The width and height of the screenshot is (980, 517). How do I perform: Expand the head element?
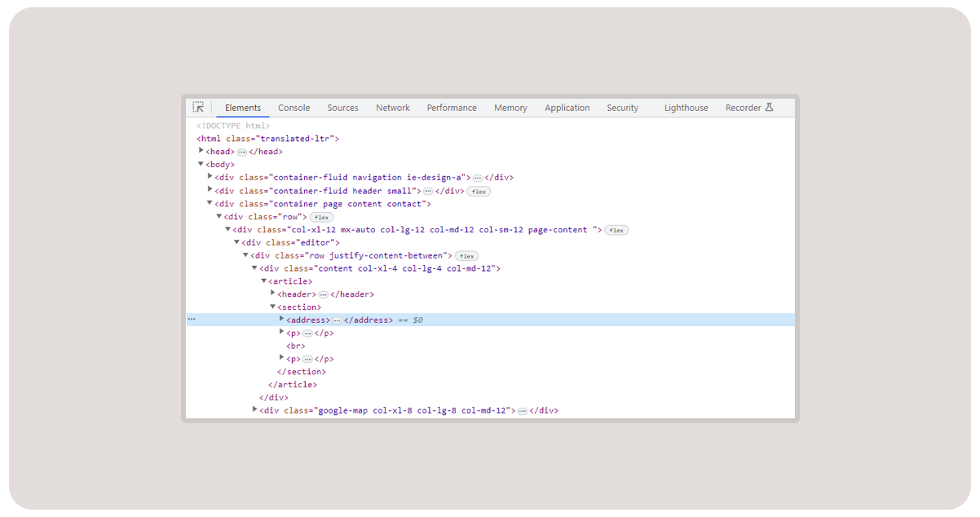click(201, 151)
